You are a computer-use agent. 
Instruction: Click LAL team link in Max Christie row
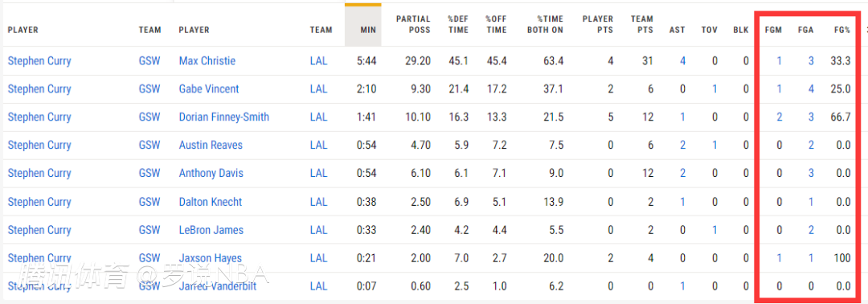(x=319, y=61)
